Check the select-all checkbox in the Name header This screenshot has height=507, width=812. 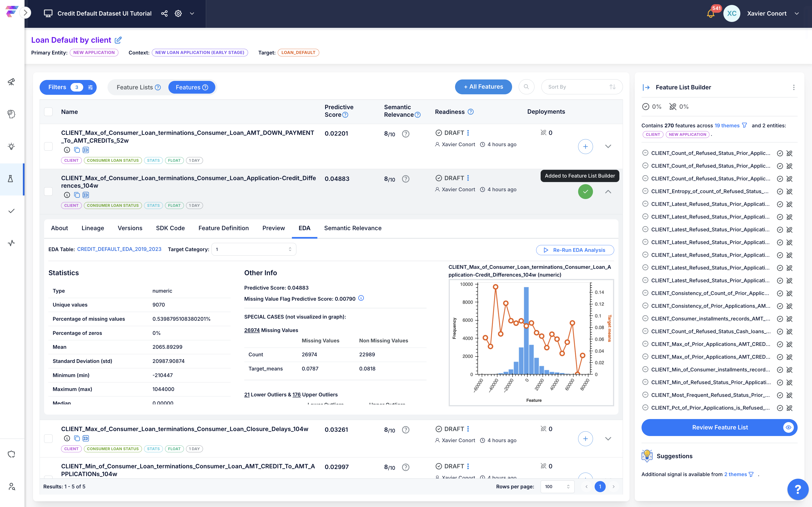click(x=49, y=112)
